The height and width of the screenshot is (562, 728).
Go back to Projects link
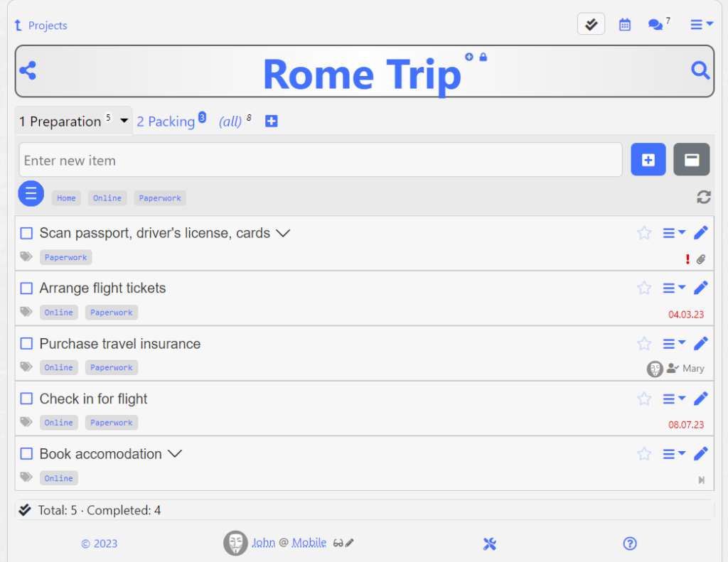pyautogui.click(x=41, y=26)
